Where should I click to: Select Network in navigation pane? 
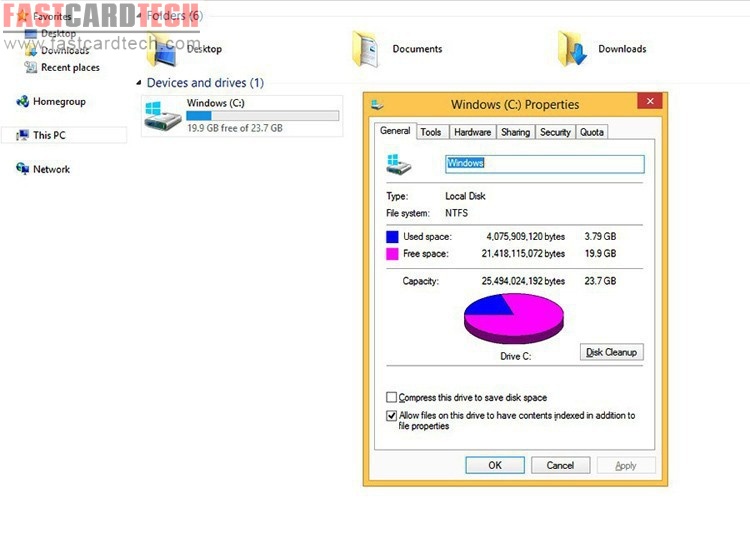click(x=51, y=169)
